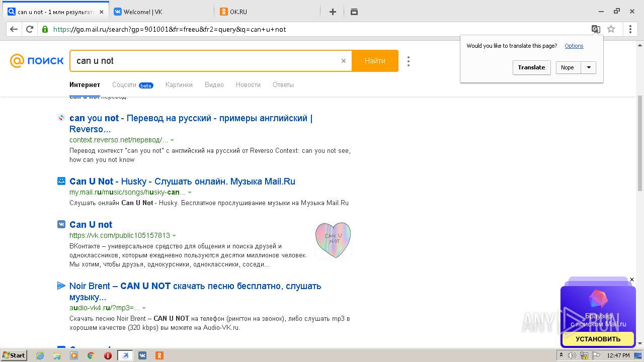This screenshot has width=644, height=362.
Task: Click the Can U Not heart thumbnail
Action: tap(333, 240)
